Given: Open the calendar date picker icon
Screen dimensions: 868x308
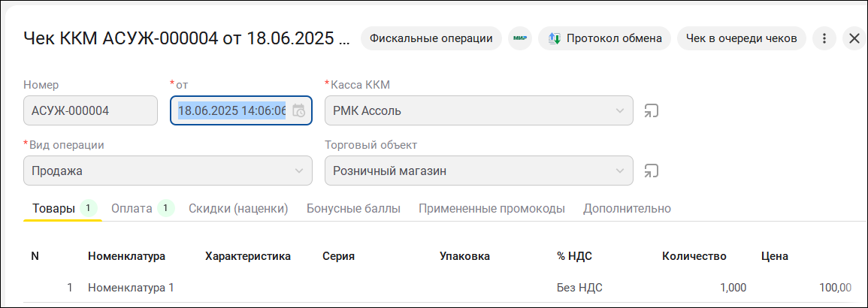Looking at the screenshot, I should coord(299,111).
